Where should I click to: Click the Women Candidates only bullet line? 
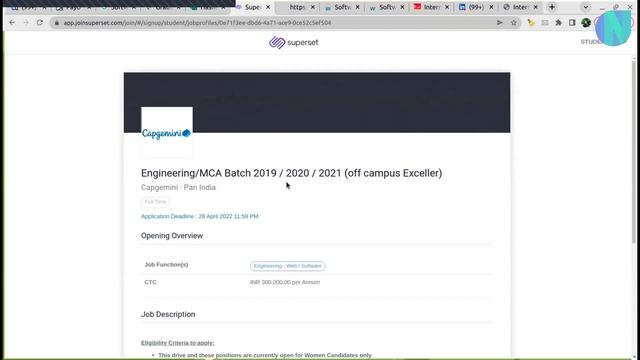click(265, 356)
